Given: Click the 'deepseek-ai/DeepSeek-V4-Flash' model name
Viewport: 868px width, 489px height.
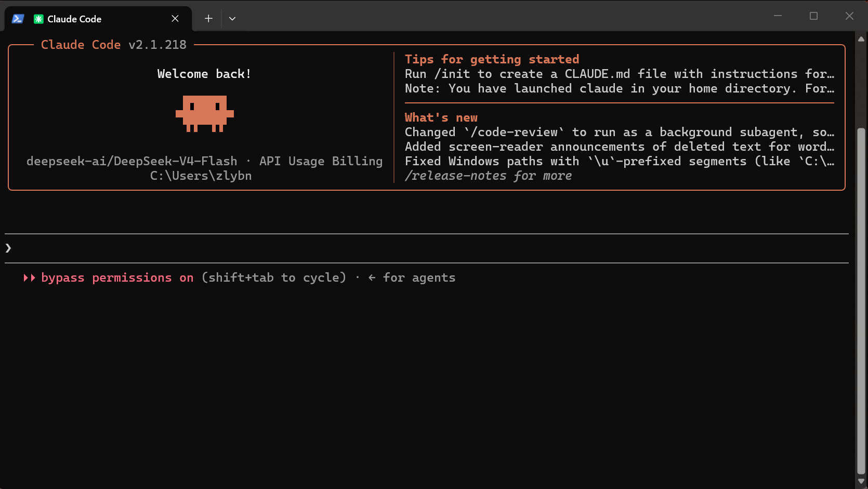Looking at the screenshot, I should (132, 161).
